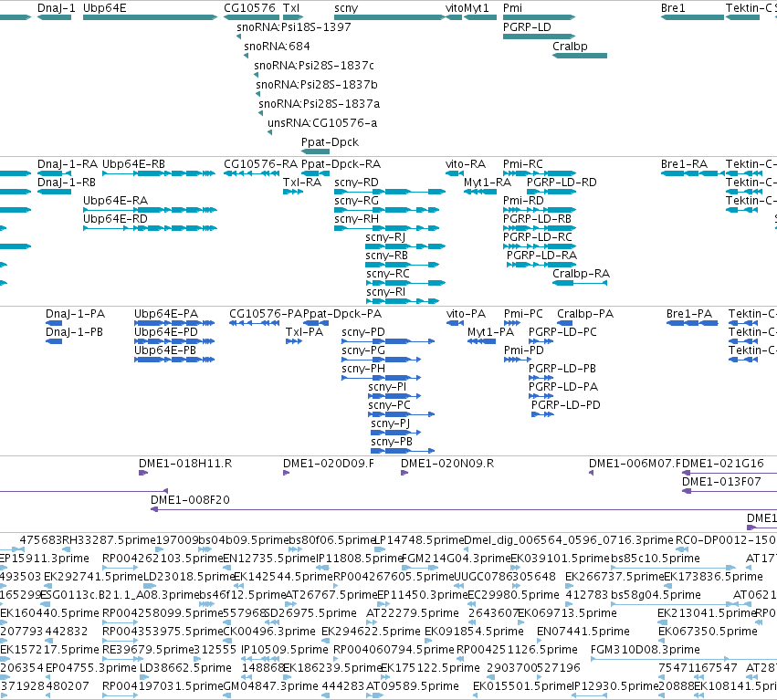Screen dimensions: 777x700
Task: Open the PGRP-LD gene feature
Action: [539, 37]
